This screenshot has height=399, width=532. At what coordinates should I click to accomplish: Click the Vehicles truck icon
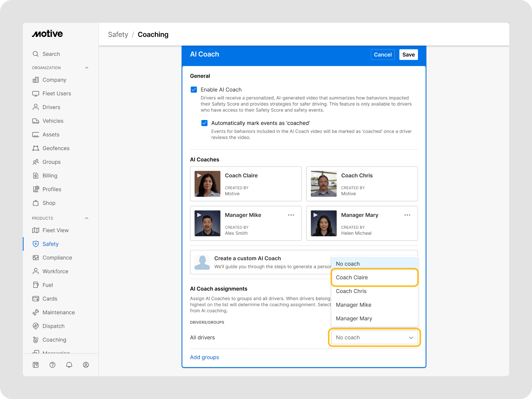(x=36, y=121)
